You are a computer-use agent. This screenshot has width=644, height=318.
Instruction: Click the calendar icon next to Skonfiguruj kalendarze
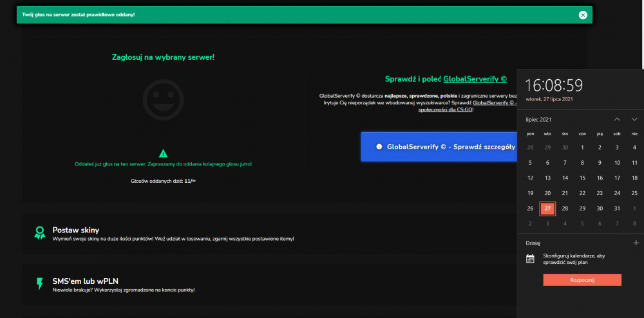click(530, 259)
